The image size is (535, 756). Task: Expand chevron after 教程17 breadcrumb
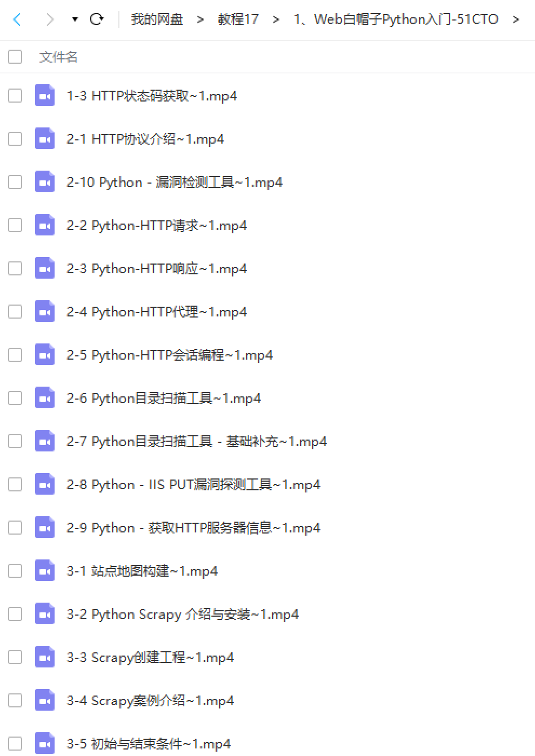pyautogui.click(x=276, y=20)
